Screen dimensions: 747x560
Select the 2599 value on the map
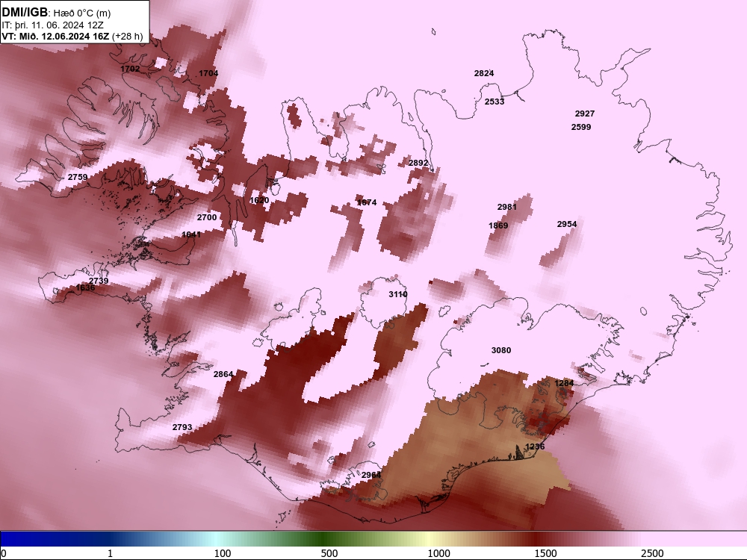pos(581,127)
